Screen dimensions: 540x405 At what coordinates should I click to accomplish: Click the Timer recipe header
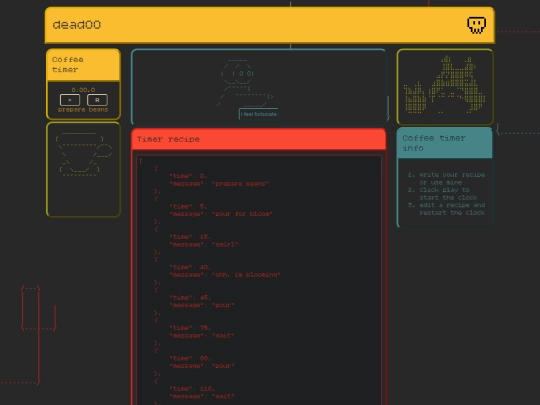click(x=258, y=139)
